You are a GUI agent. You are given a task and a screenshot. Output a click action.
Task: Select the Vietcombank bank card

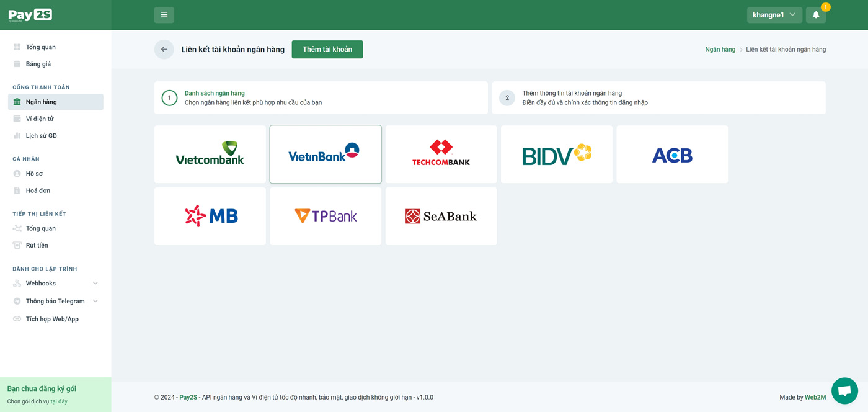[x=210, y=154]
